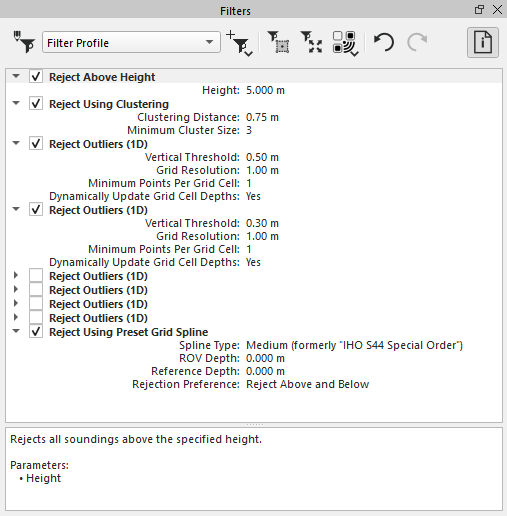The height and width of the screenshot is (516, 507).
Task: Expand the last collapsed Reject Outliers (1D)
Action: coord(16,317)
